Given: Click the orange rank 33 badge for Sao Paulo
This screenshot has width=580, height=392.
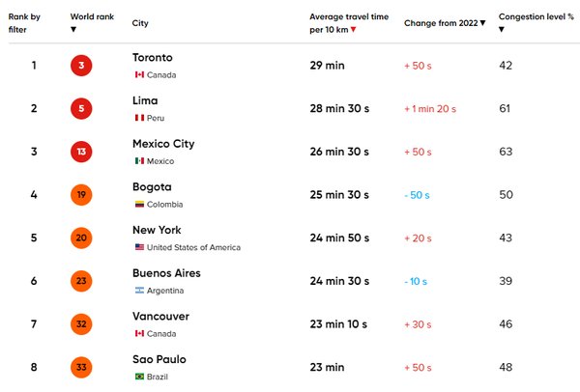Looking at the screenshot, I should pos(81,367).
